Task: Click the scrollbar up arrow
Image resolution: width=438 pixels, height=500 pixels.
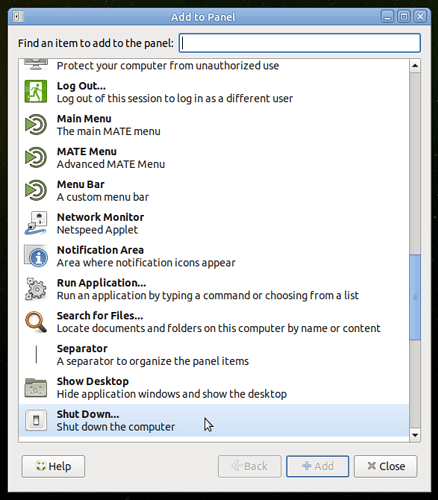Action: click(415, 65)
